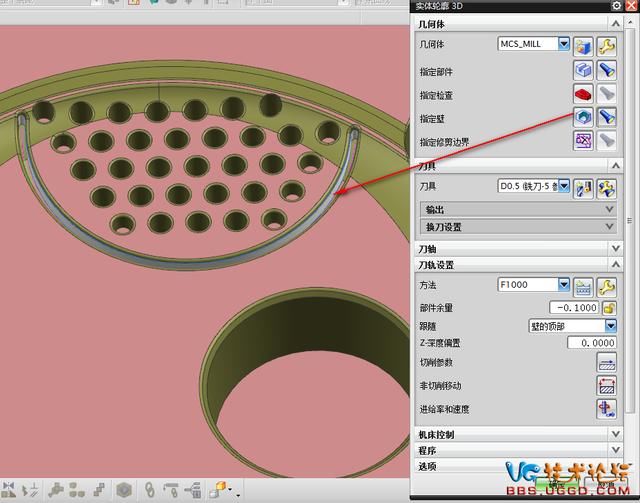Image resolution: width=640 pixels, height=503 pixels.
Task: Expand the 输出 subsection
Action: [610, 209]
